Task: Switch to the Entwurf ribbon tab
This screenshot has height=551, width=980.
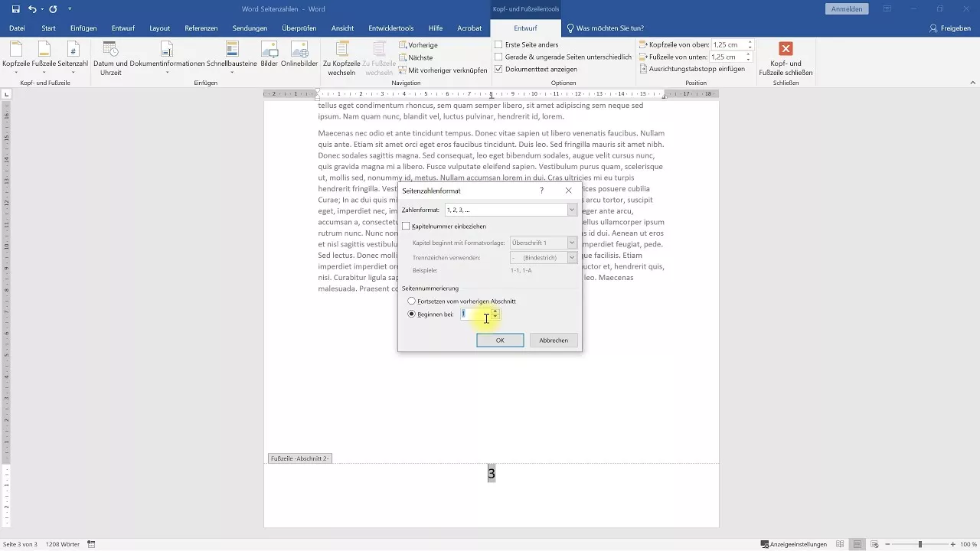Action: point(525,28)
